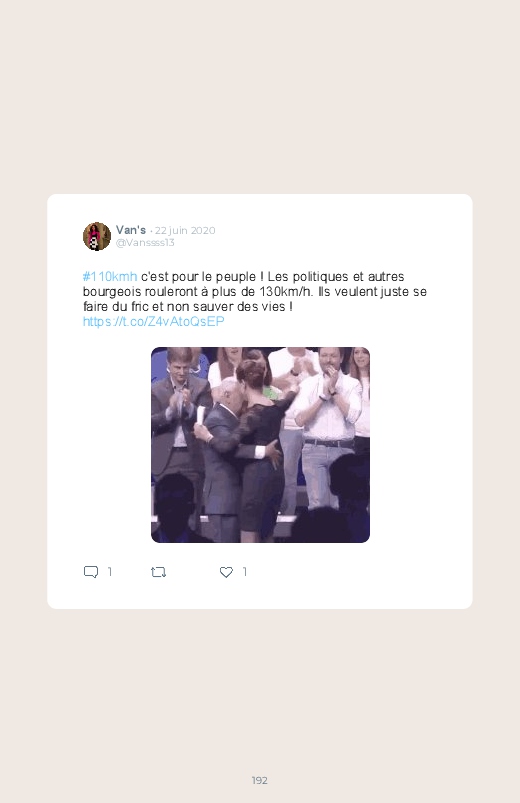Open the embedded GIF of applauding crowd
The height and width of the screenshot is (803, 520).
(x=260, y=445)
